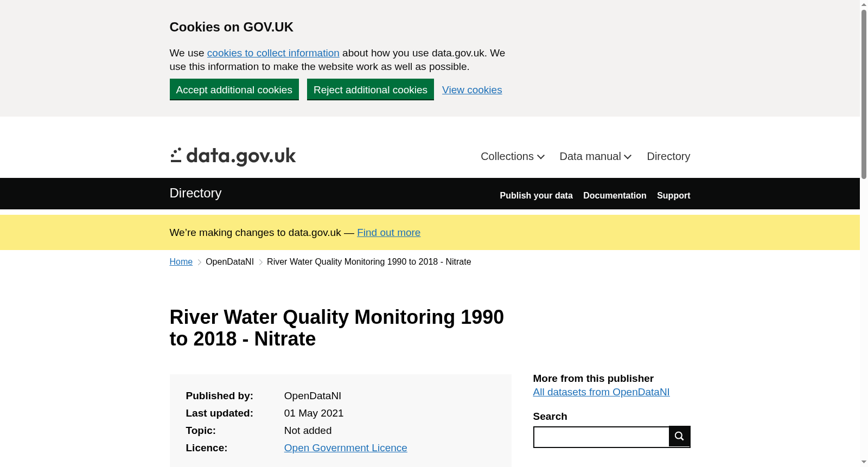The width and height of the screenshot is (868, 467).
Task: Click the scrollbar up arrow
Action: click(x=864, y=4)
